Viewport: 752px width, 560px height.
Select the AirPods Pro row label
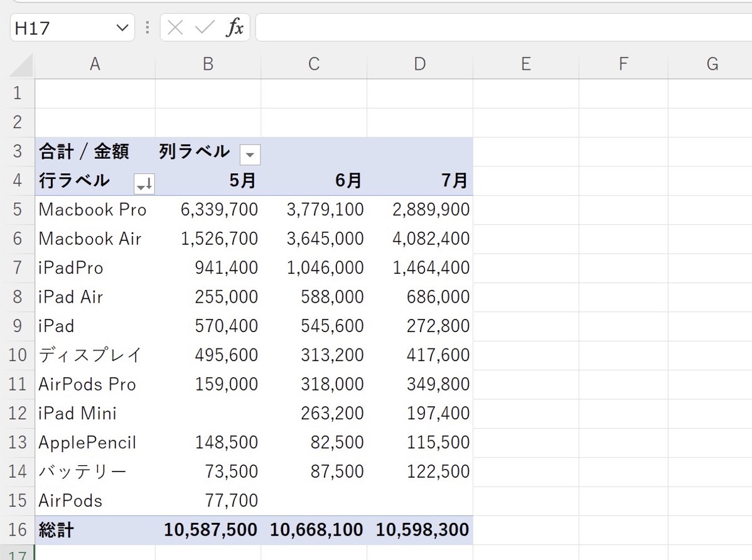pos(95,384)
